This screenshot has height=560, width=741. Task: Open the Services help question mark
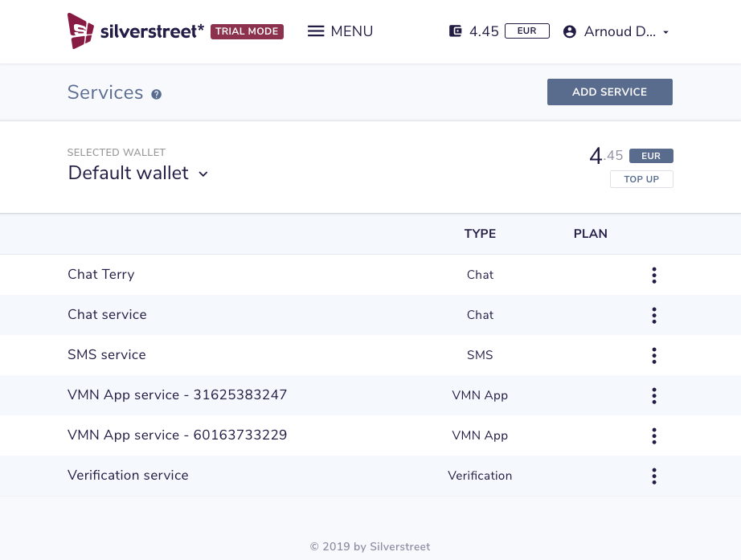[156, 94]
